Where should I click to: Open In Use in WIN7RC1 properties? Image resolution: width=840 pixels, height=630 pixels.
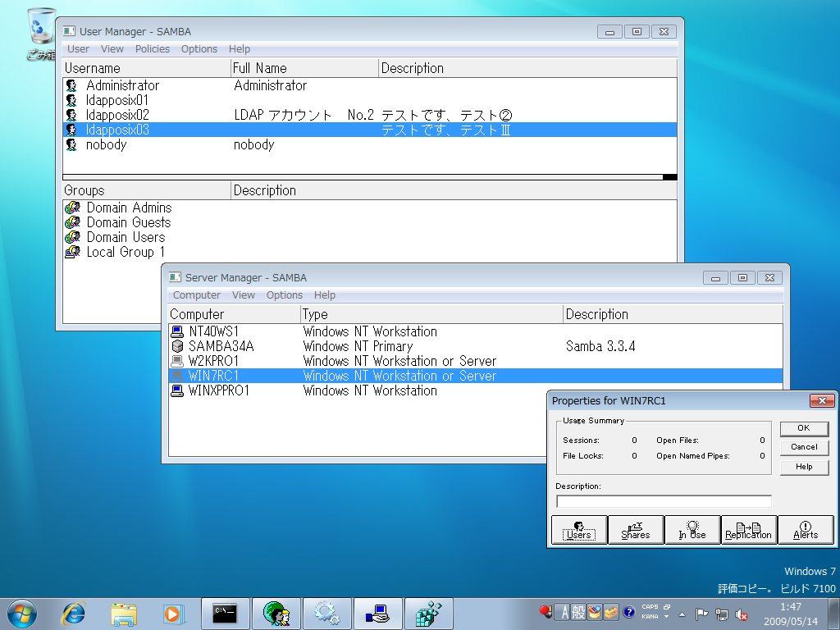[692, 530]
